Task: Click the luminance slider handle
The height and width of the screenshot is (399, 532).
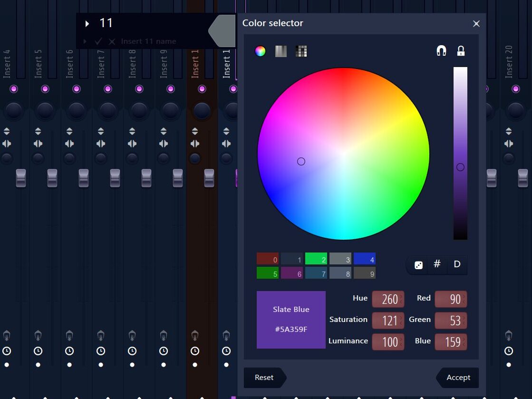Action: [460, 167]
